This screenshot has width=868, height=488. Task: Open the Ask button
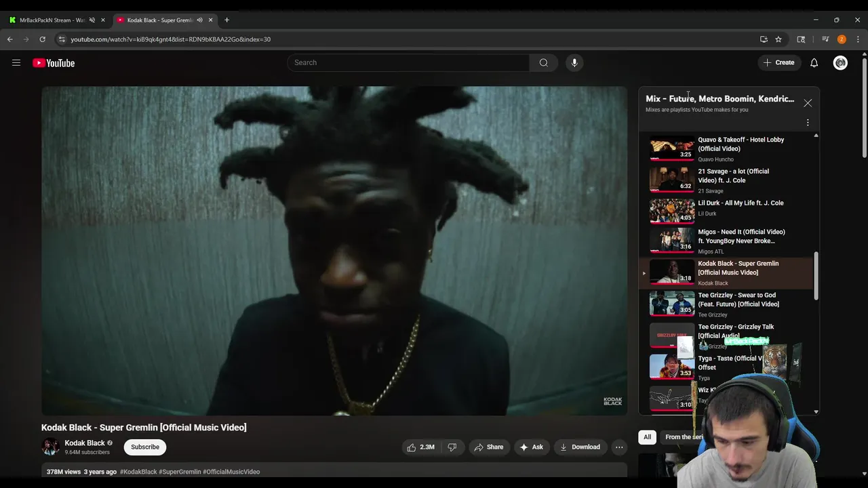coord(531,447)
